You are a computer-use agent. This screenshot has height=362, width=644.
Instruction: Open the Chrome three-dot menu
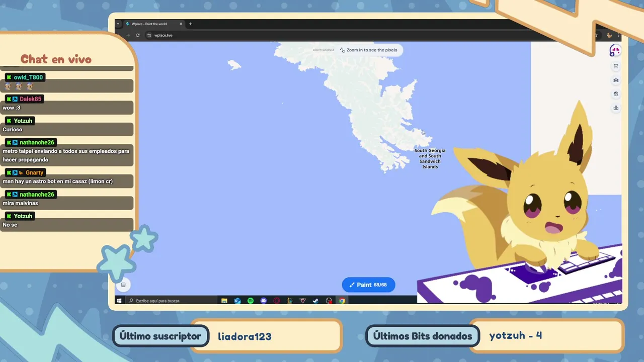(x=618, y=35)
